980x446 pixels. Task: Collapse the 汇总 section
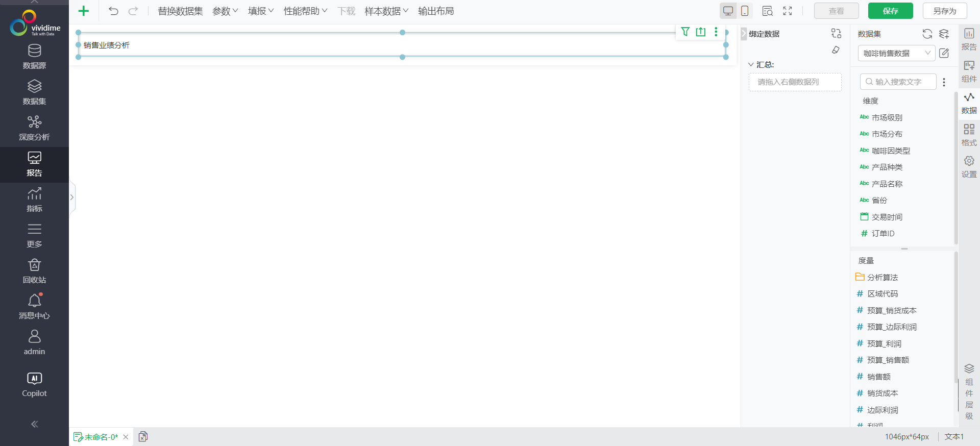pyautogui.click(x=751, y=65)
